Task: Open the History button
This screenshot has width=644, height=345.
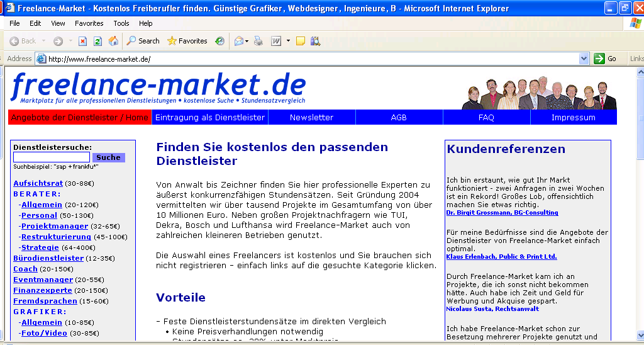Action: pyautogui.click(x=220, y=41)
